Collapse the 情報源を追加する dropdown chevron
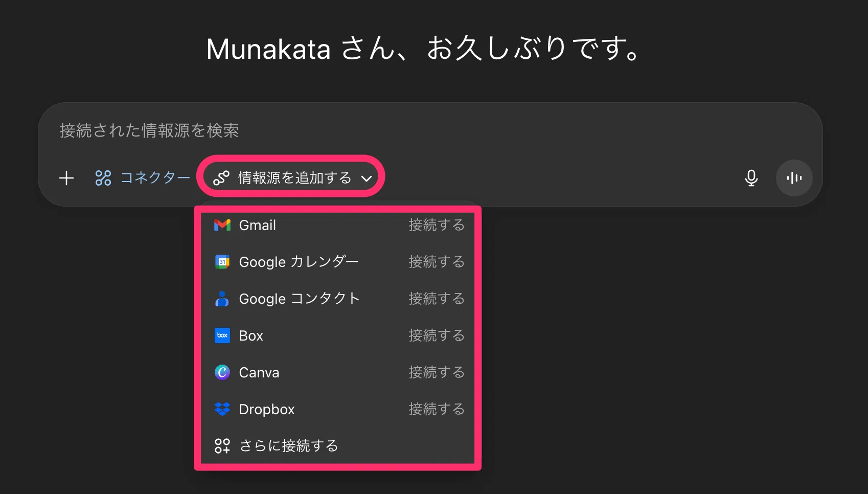868x494 pixels. click(x=366, y=178)
